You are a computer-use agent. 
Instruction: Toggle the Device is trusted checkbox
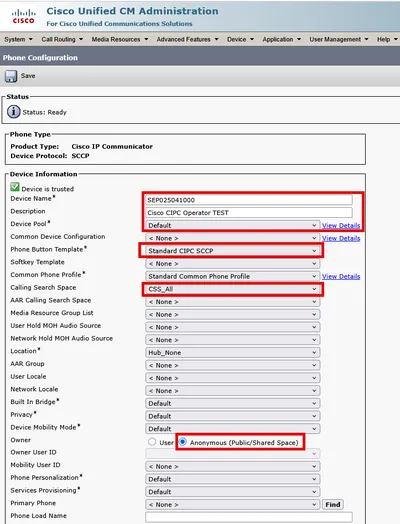point(15,187)
